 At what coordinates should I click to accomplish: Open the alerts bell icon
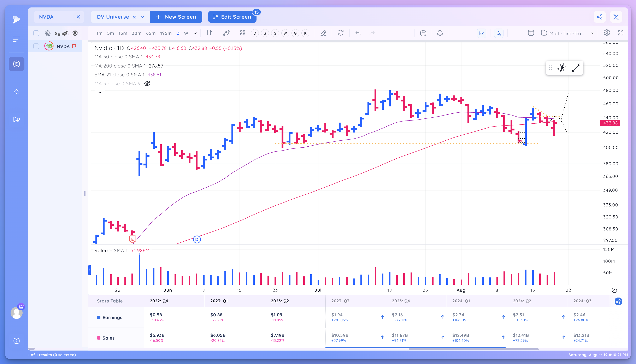[440, 33]
